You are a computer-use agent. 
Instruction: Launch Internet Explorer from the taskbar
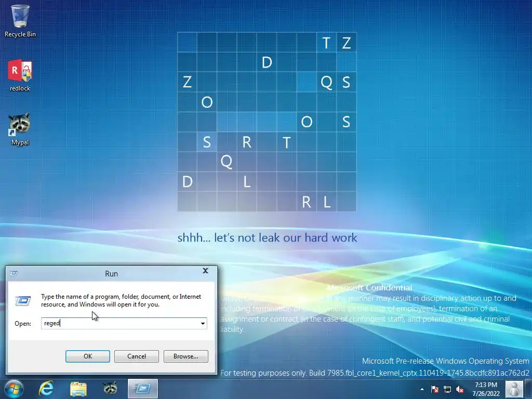[x=46, y=389]
